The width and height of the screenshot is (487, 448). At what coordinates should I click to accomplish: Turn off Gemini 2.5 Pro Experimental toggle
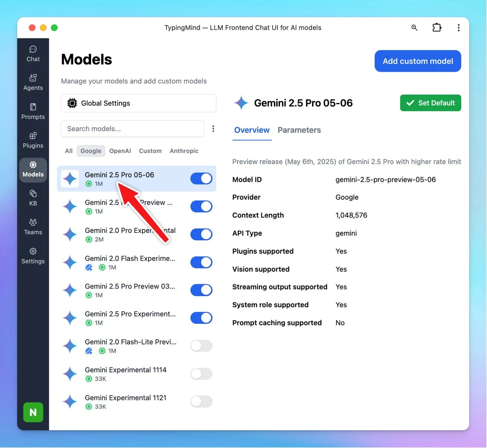click(x=201, y=318)
